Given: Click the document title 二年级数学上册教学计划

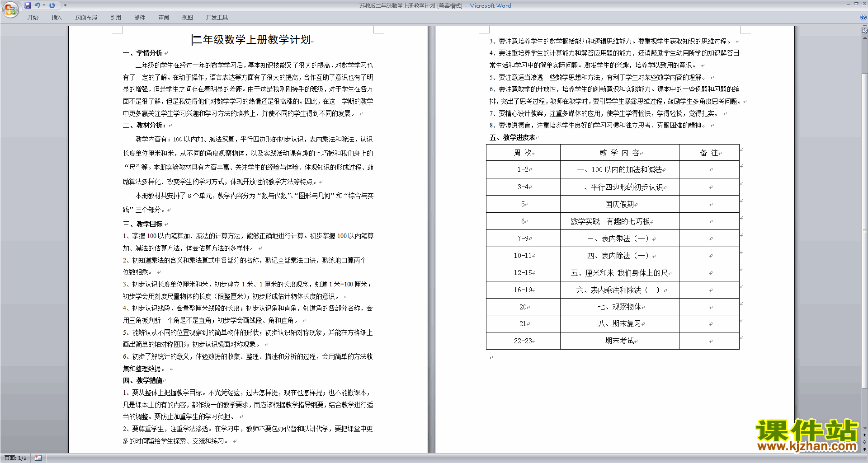Looking at the screenshot, I should coord(251,40).
